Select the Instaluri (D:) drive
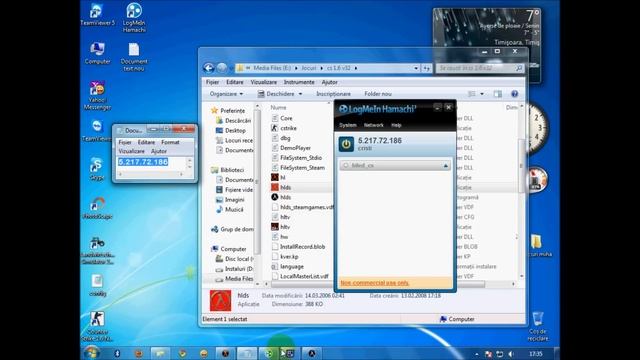This screenshot has width=640, height=360. [234, 269]
